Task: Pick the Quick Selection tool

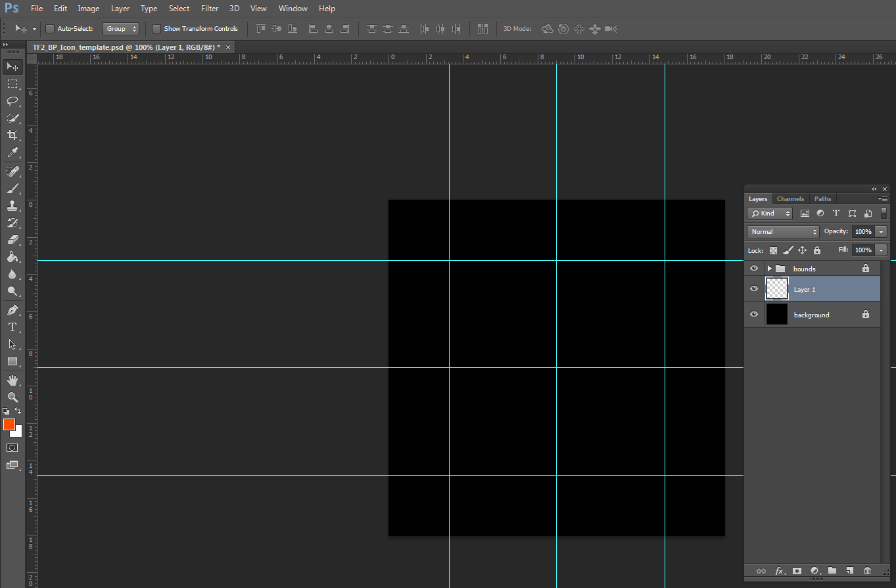Action: point(12,118)
